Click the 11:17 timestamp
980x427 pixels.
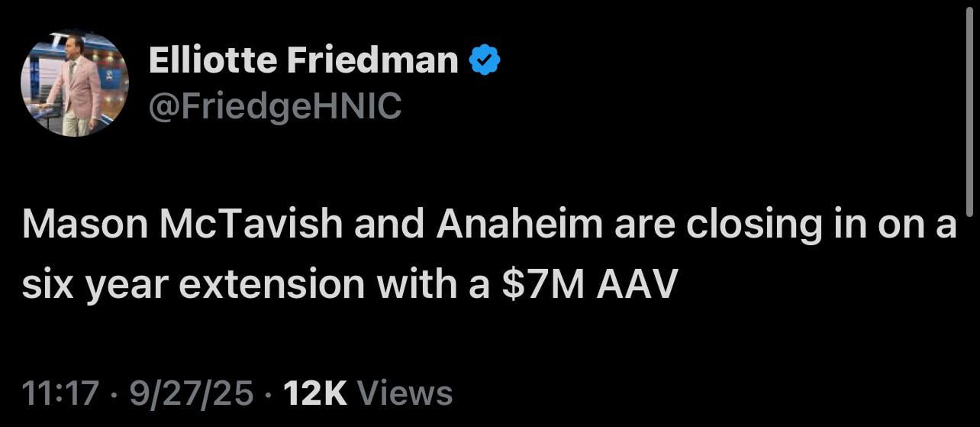tap(60, 393)
